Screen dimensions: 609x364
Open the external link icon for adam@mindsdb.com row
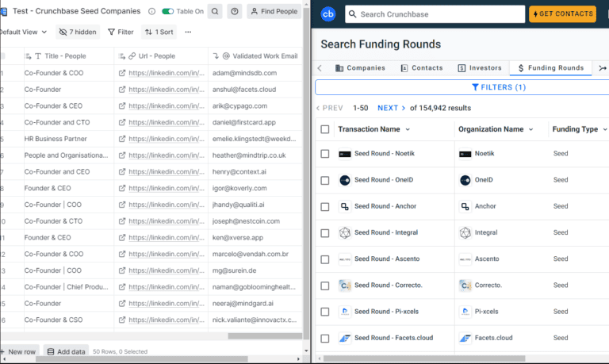point(122,72)
